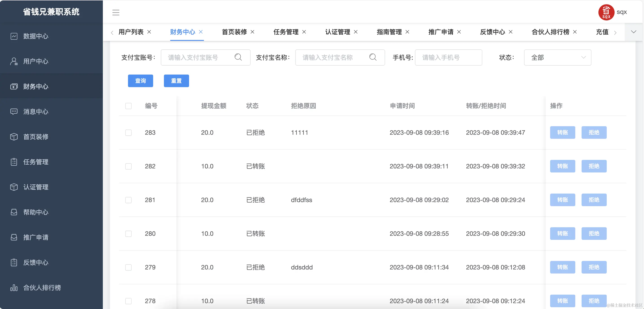Switch to the 指南管理 tab
The height and width of the screenshot is (309, 644).
click(389, 32)
